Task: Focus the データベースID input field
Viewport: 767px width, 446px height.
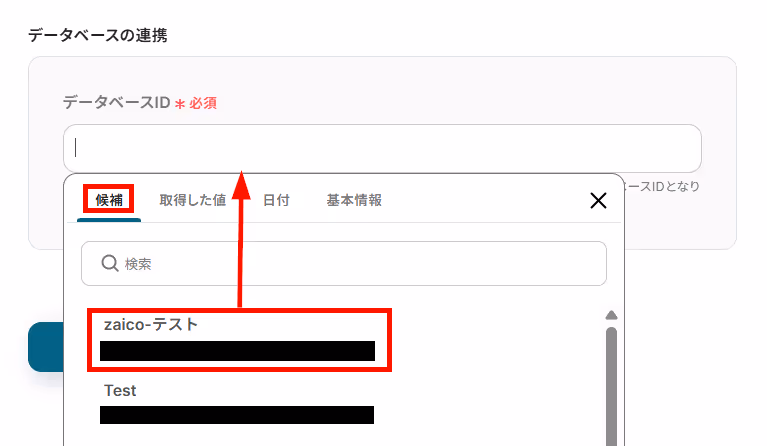Action: pos(382,148)
